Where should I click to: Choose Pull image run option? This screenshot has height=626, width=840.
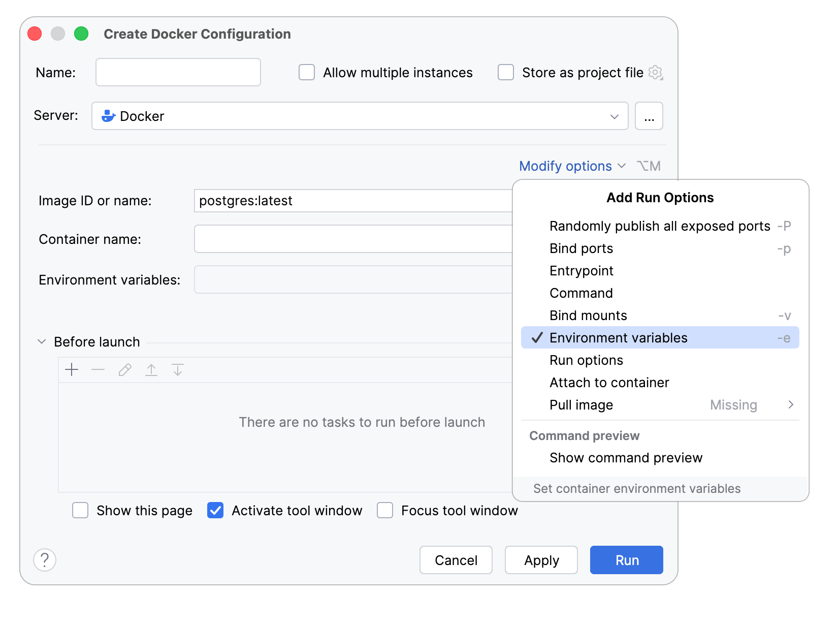tap(580, 405)
